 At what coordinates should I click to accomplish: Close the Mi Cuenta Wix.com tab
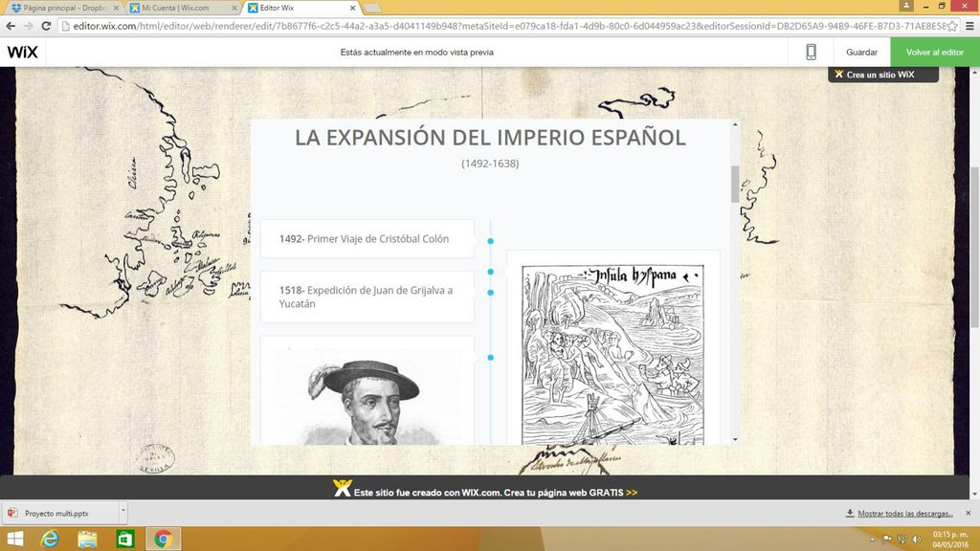[234, 8]
